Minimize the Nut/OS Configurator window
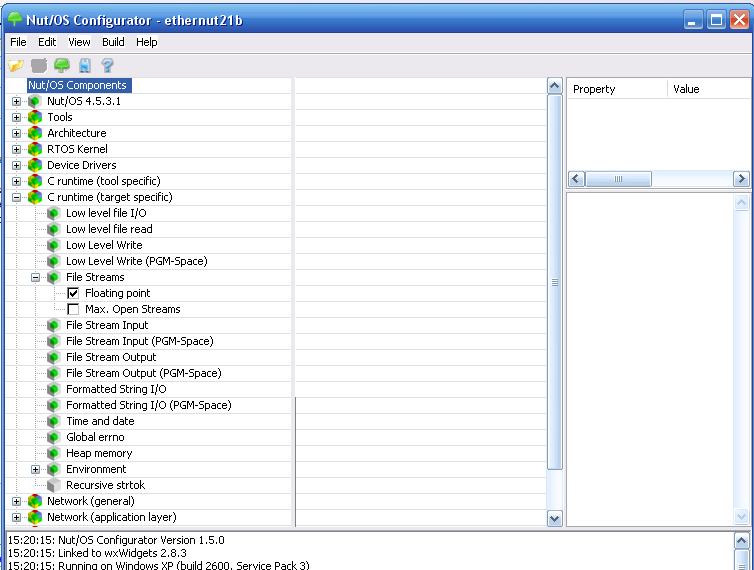 click(693, 20)
